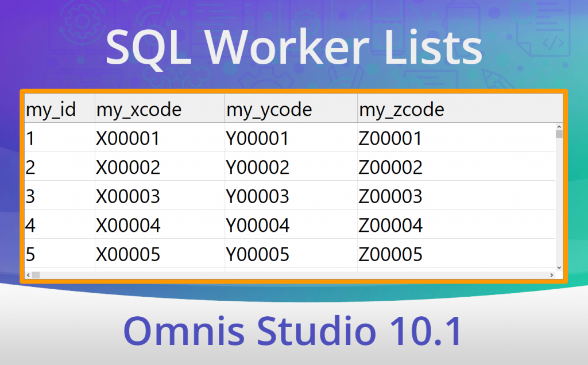
Task: Select cell Z00001
Action: (x=457, y=138)
